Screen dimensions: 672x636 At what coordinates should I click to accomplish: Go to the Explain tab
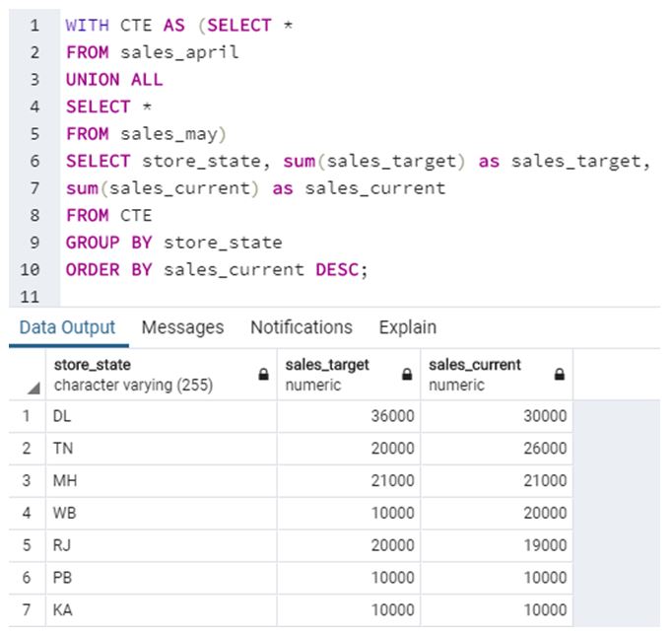pos(407,327)
